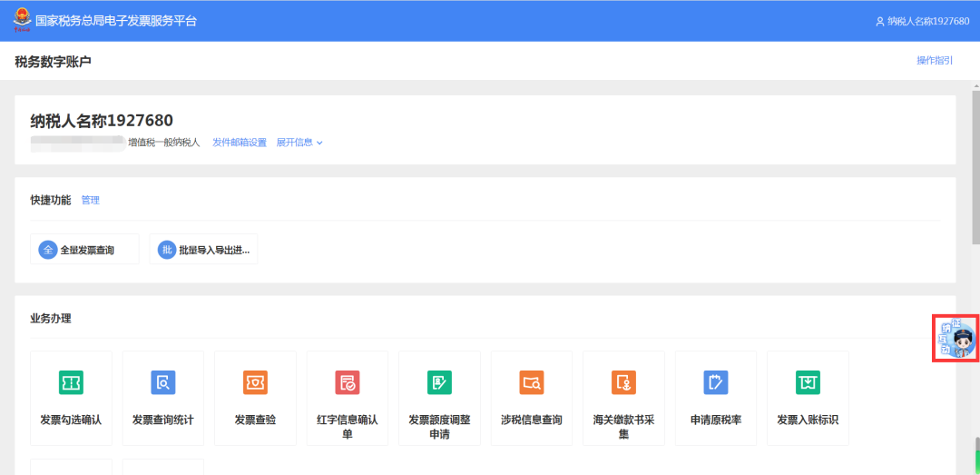This screenshot has height=475, width=980.
Task: Click the 快捷功能 section heading
Action: [51, 201]
